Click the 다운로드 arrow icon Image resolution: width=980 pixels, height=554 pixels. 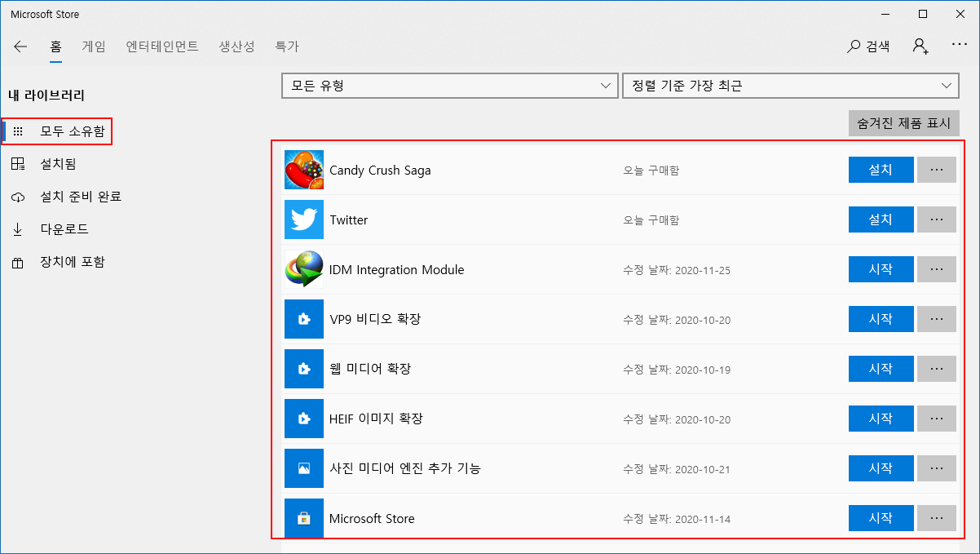pyautogui.click(x=18, y=229)
